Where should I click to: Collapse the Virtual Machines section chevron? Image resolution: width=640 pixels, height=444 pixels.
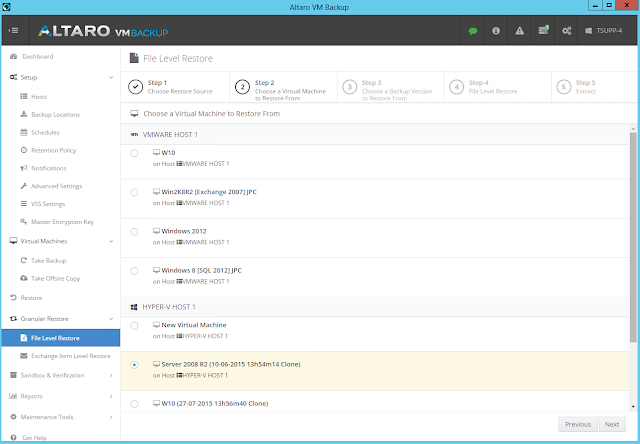pyautogui.click(x=111, y=241)
